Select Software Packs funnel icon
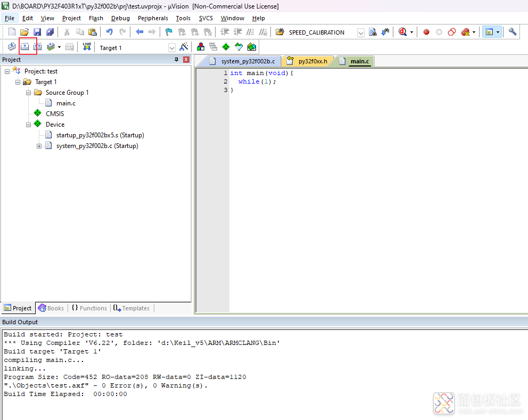The height and width of the screenshot is (420, 528). tap(239, 47)
